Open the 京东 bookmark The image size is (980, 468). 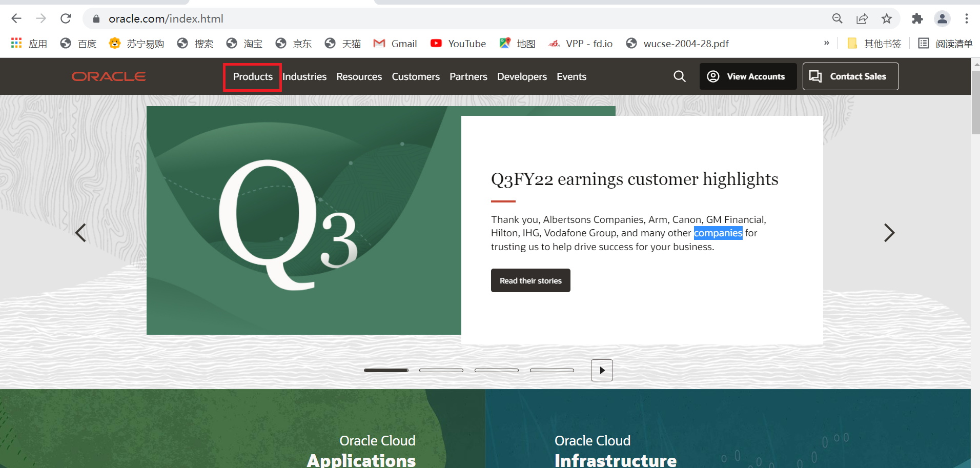pos(294,44)
